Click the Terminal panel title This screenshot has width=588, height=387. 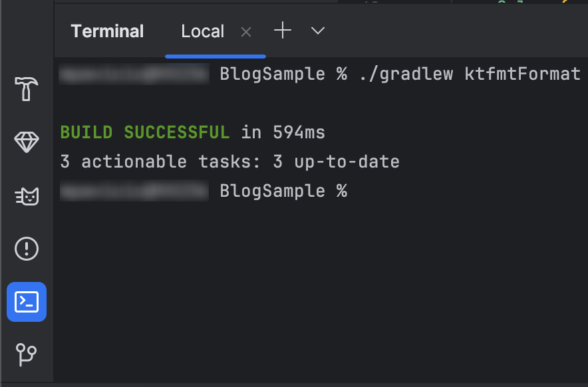tap(107, 31)
